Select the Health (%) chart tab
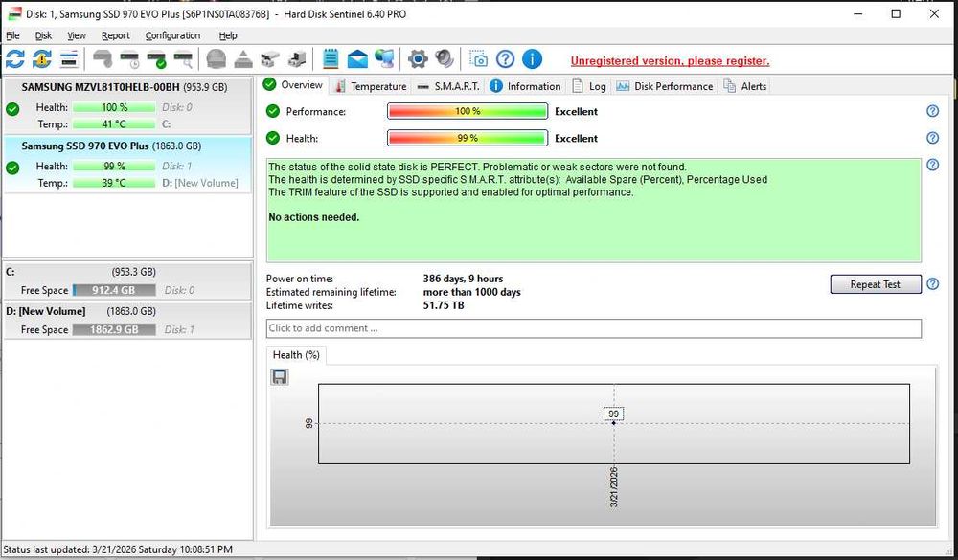The width and height of the screenshot is (958, 560). (296, 355)
